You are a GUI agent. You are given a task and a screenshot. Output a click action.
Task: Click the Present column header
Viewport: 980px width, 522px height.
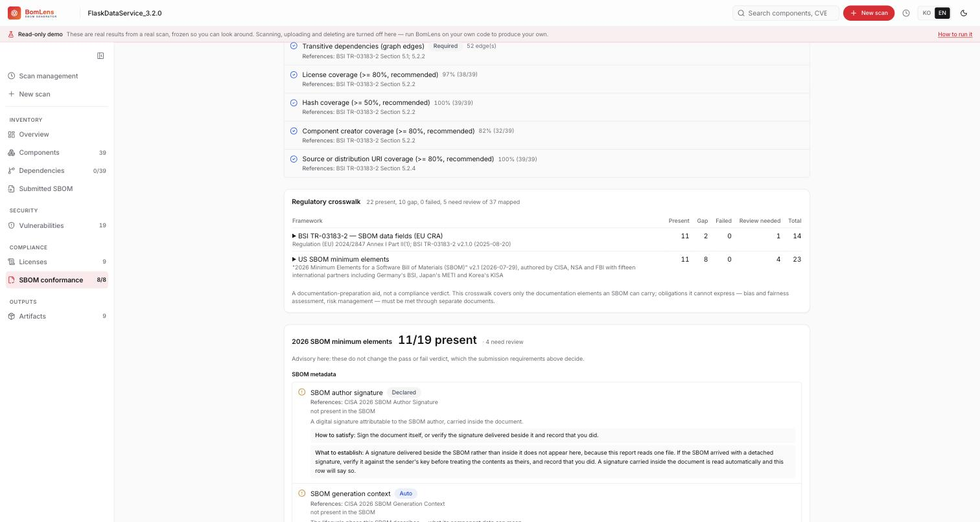click(679, 221)
